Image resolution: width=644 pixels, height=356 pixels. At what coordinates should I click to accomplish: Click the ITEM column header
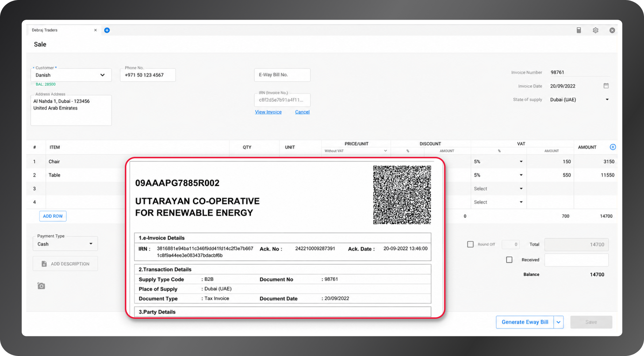tap(55, 147)
